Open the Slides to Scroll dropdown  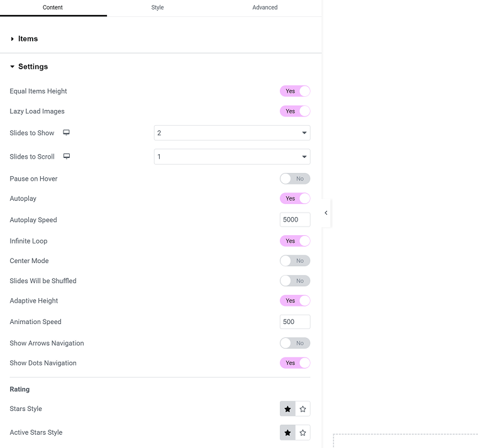click(232, 157)
